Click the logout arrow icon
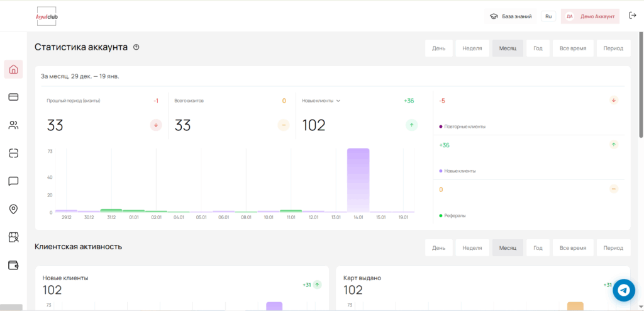644x311 pixels. 632,16
